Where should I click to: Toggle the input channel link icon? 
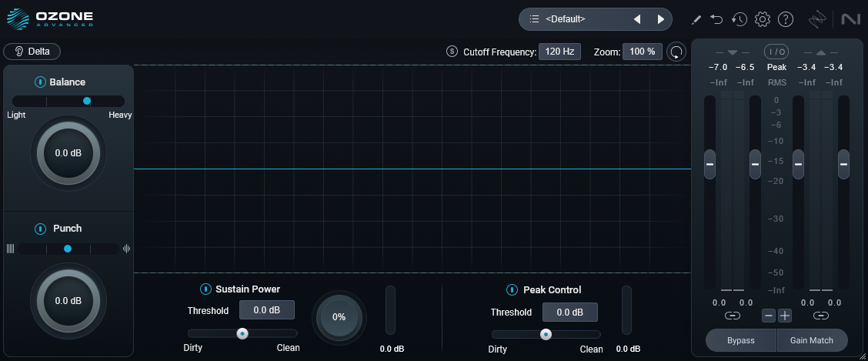click(733, 316)
